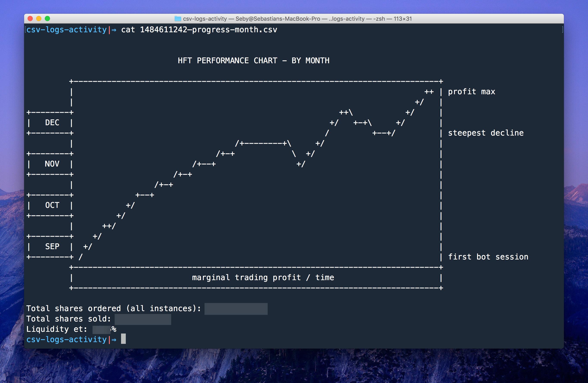
Task: Click the 'first bot session' annotation
Action: 488,257
